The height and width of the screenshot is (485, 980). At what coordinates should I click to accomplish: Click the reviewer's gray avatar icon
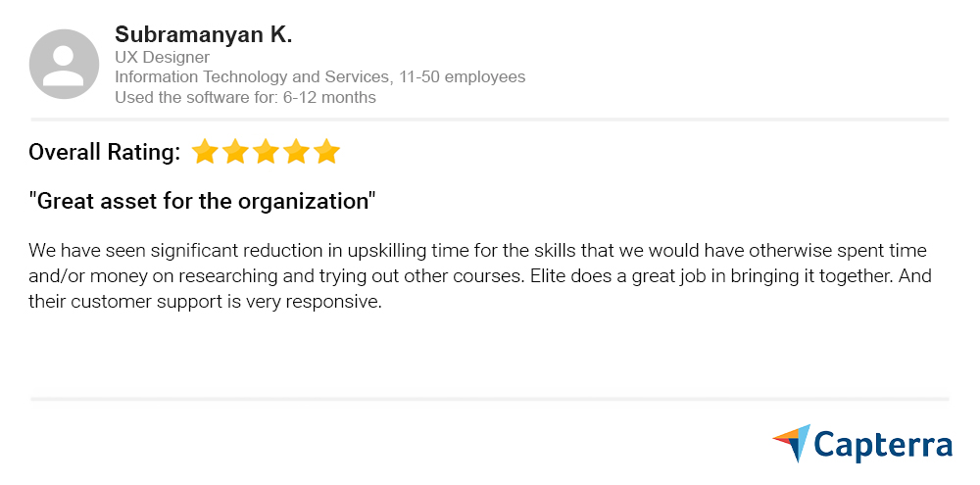[64, 64]
